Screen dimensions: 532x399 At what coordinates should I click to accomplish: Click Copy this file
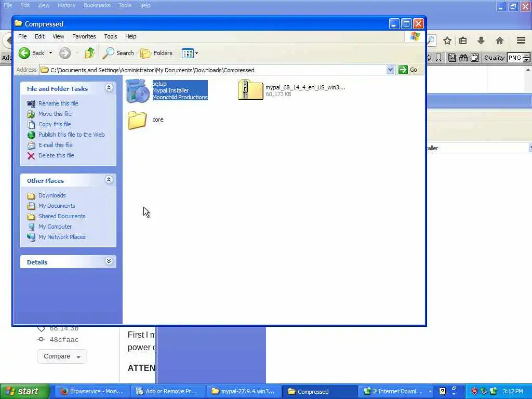[55, 124]
